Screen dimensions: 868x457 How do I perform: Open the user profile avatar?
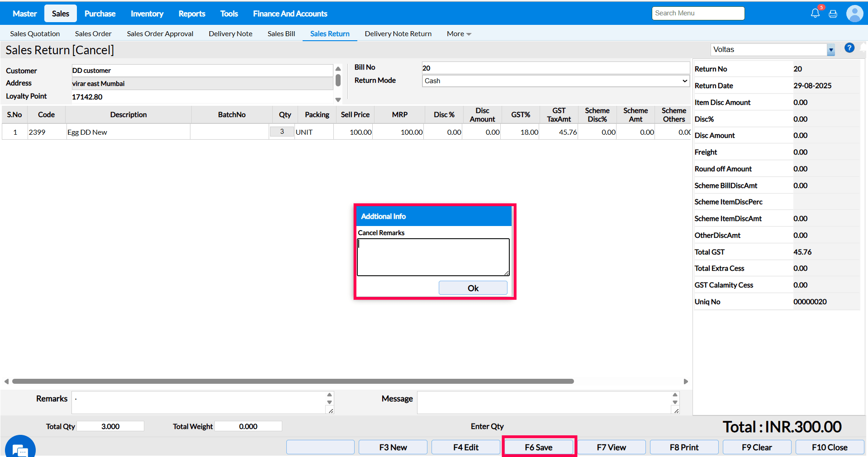854,14
